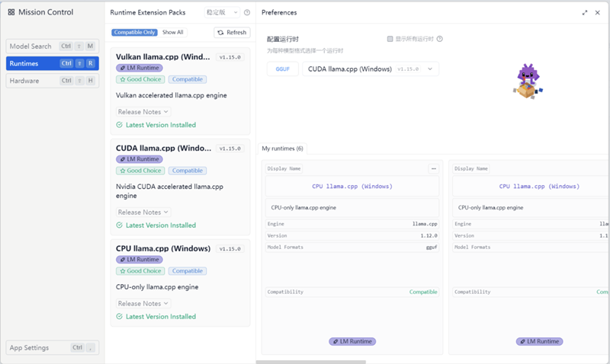Click the LM Runtime badge under Vulkan llama.cpp
610x364 pixels.
click(140, 68)
